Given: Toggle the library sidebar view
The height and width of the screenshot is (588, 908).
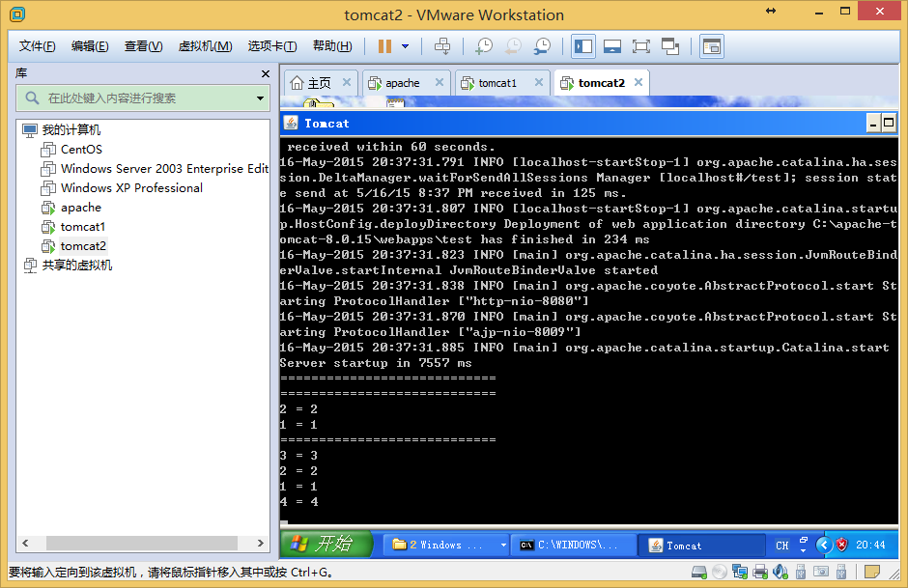Looking at the screenshot, I should [x=583, y=46].
